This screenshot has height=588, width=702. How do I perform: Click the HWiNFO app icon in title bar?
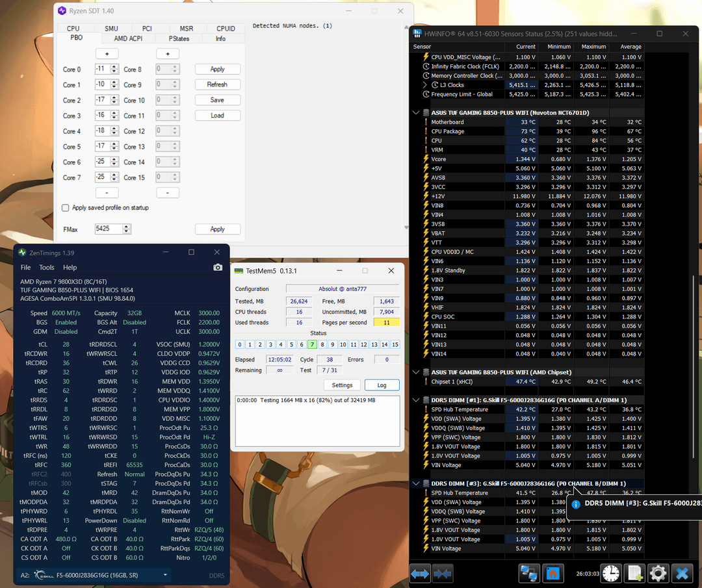417,34
